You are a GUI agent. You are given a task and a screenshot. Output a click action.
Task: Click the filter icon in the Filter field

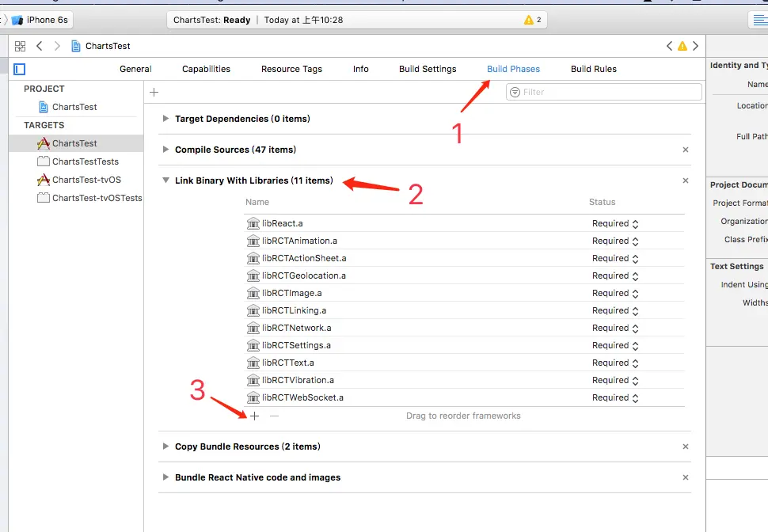pyautogui.click(x=515, y=92)
